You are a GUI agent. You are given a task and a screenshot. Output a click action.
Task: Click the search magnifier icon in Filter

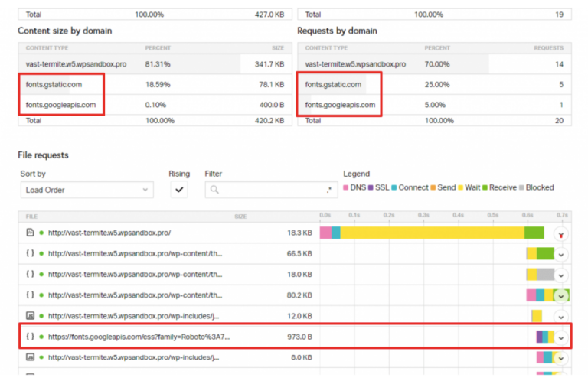215,190
